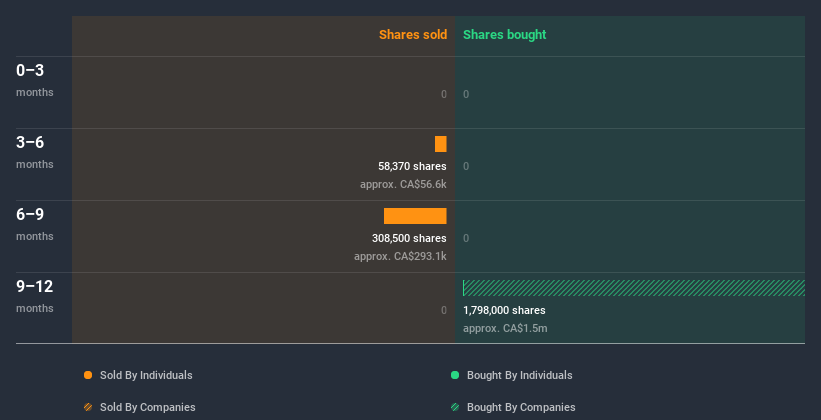Viewport: 821px width, 420px height.
Task: Click the striped Bought By Companies legend icon
Action: coord(455,407)
